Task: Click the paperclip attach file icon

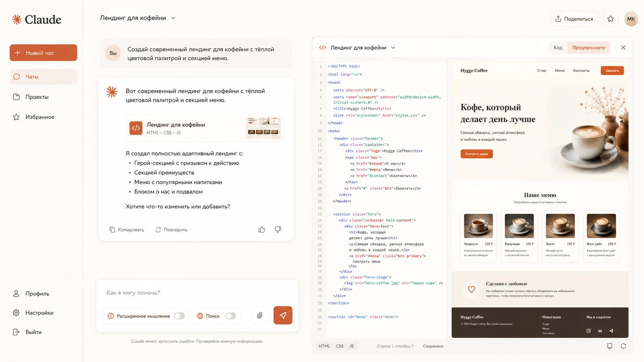Action: point(260,316)
